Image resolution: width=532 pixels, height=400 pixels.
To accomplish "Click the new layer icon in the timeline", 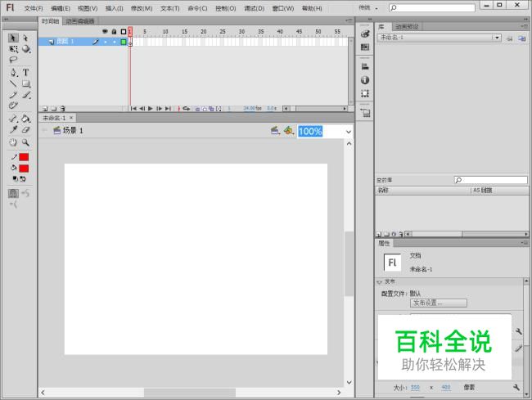I will pyautogui.click(x=45, y=109).
